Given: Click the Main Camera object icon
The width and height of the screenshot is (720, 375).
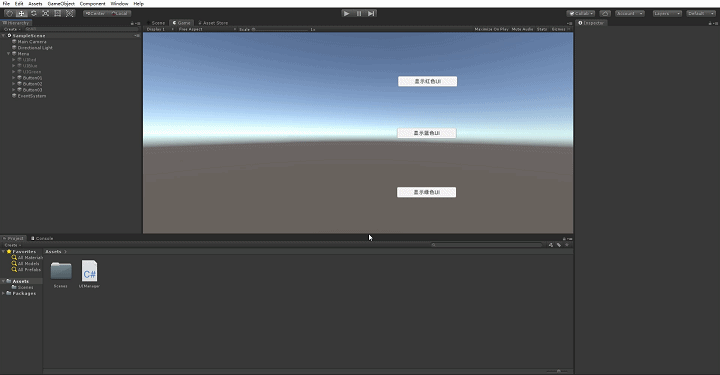Looking at the screenshot, I should click(x=14, y=41).
